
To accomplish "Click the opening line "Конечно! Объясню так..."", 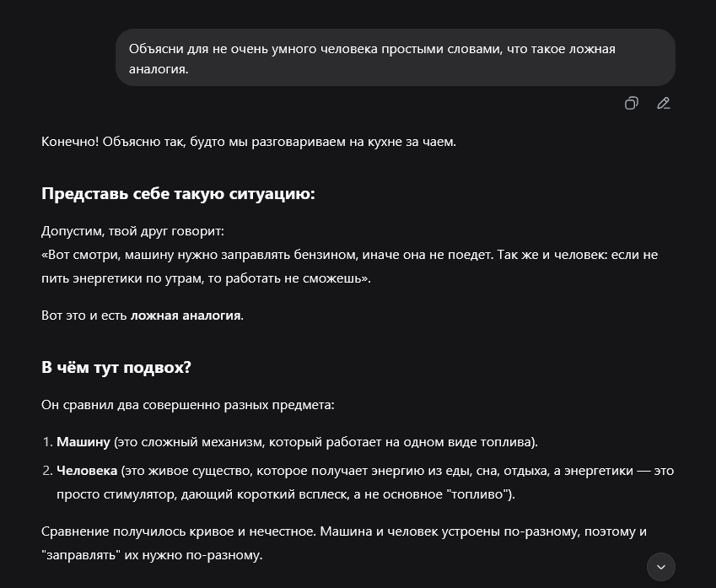I will [248, 142].
